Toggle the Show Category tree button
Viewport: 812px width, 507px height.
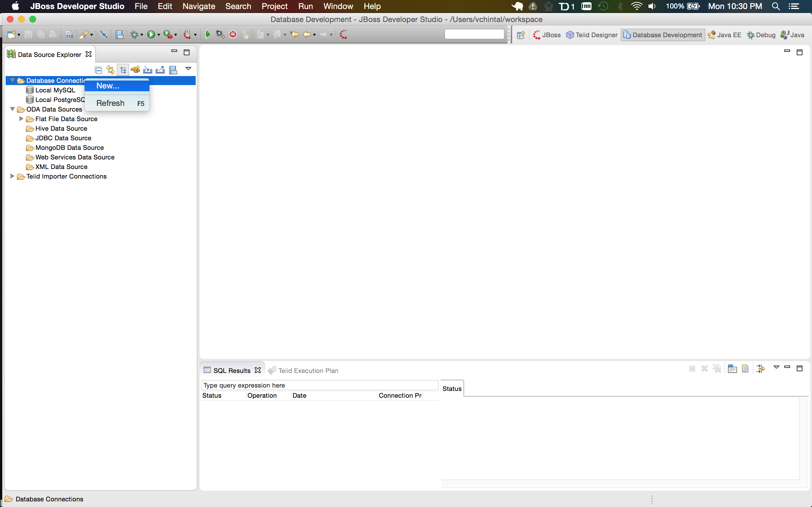point(123,70)
